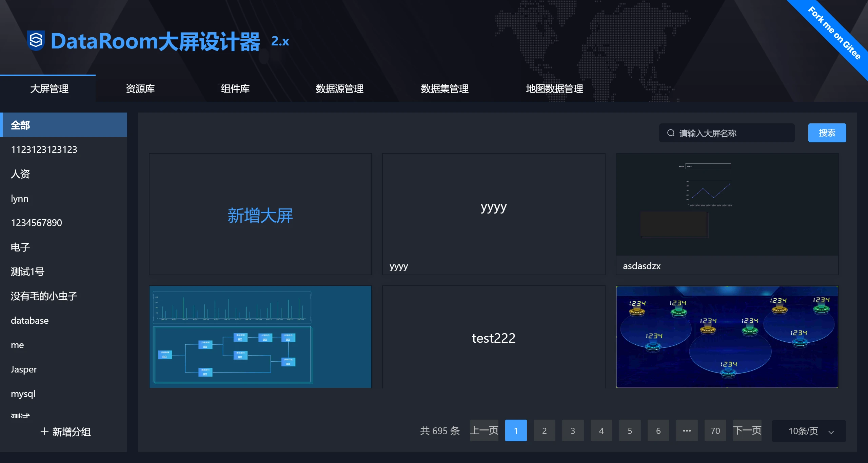Open the blue 1234 platforms screen thumbnail
Screen dimensions: 868x463
[x=727, y=337]
